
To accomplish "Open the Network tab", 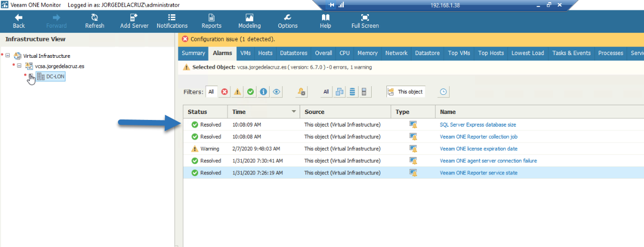I will [396, 53].
